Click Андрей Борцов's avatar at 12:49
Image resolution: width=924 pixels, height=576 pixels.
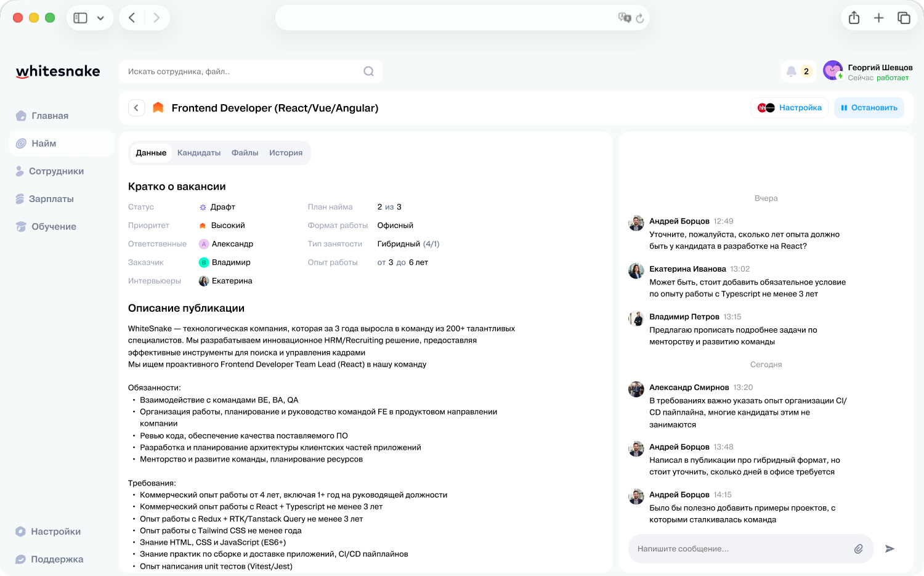pyautogui.click(x=636, y=222)
